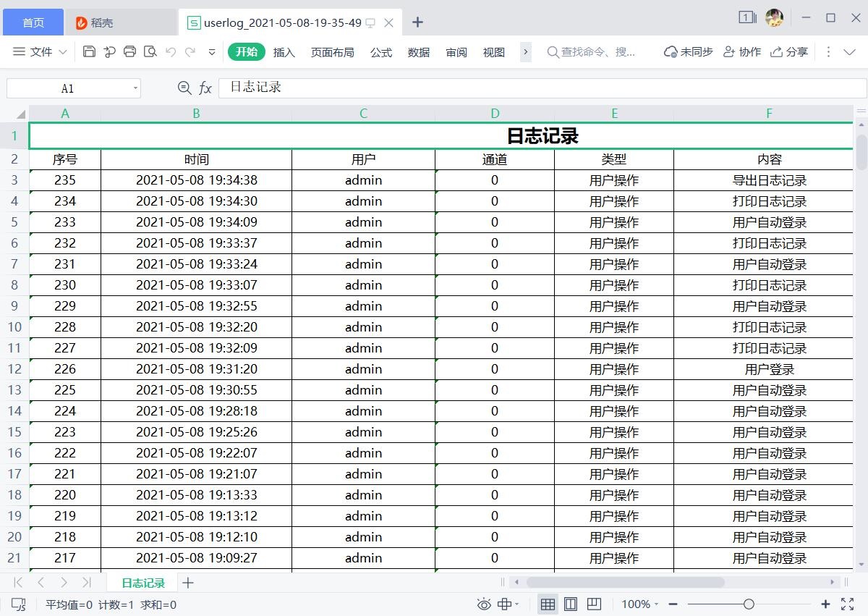The height and width of the screenshot is (616, 868).
Task: Switch to the 公式 ribbon tab
Action: [x=381, y=52]
